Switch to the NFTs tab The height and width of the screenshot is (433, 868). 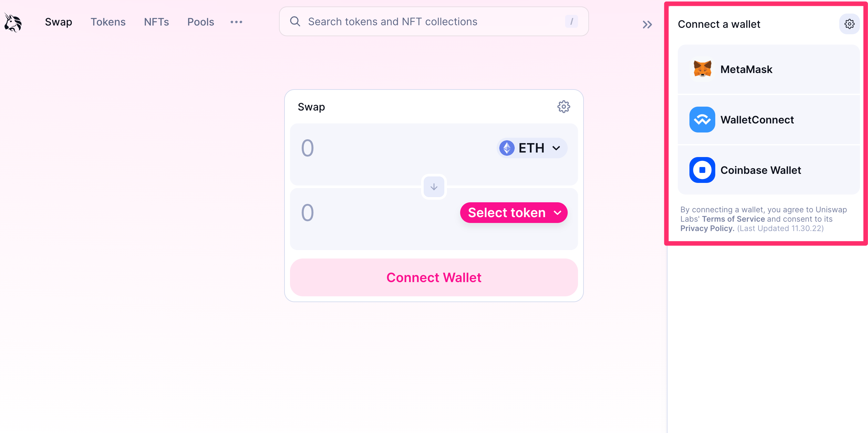pos(156,22)
